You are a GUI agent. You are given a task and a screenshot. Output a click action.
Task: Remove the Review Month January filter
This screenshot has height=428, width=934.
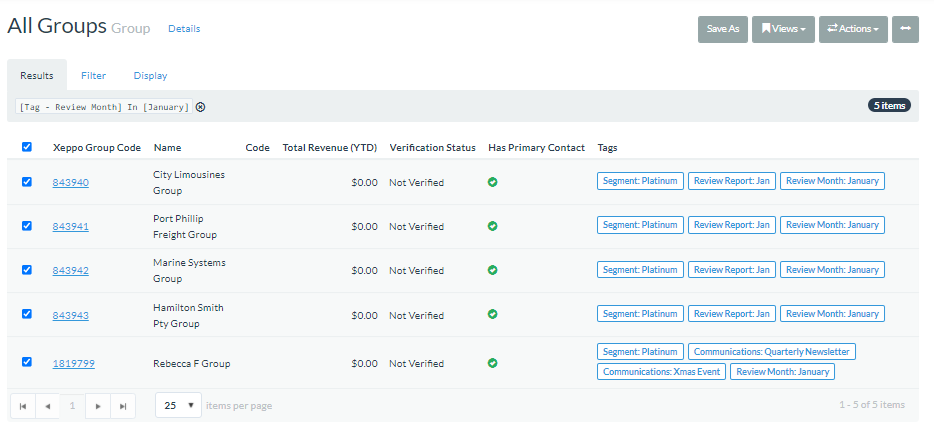tap(200, 107)
